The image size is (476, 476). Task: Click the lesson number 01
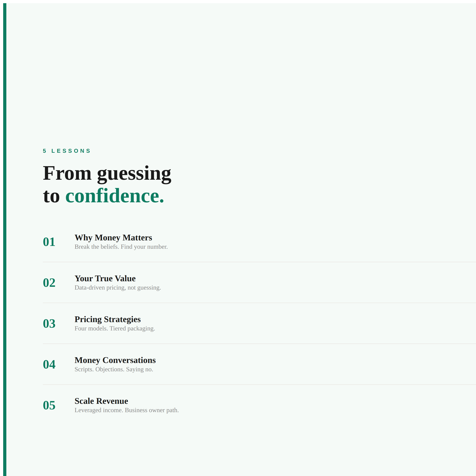coord(49,242)
